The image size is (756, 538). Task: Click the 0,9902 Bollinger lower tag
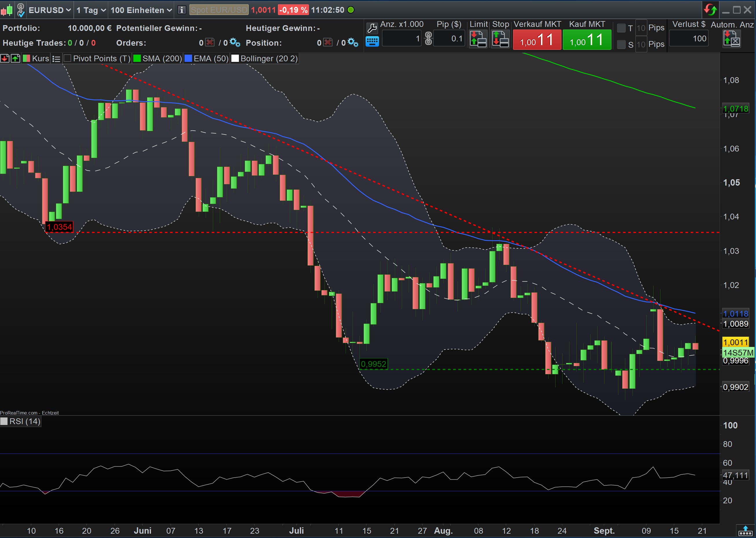coord(735,387)
